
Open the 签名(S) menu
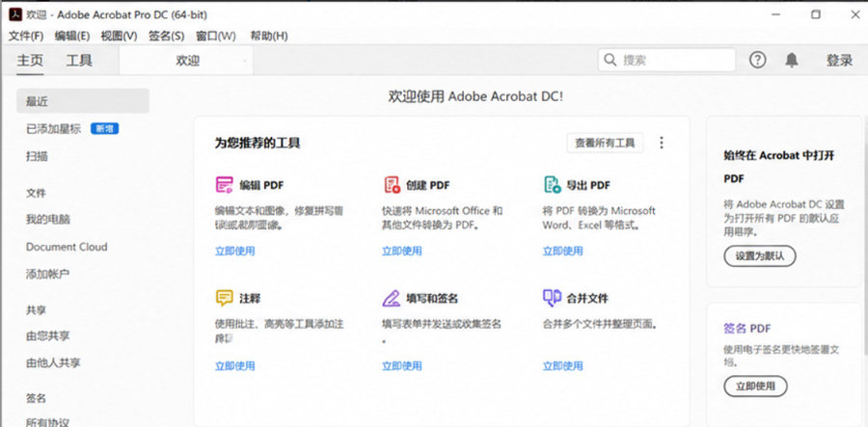[167, 36]
